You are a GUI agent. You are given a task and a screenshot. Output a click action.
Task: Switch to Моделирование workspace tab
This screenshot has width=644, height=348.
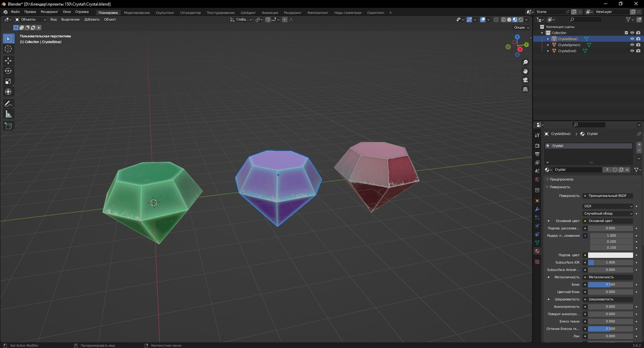pos(137,13)
